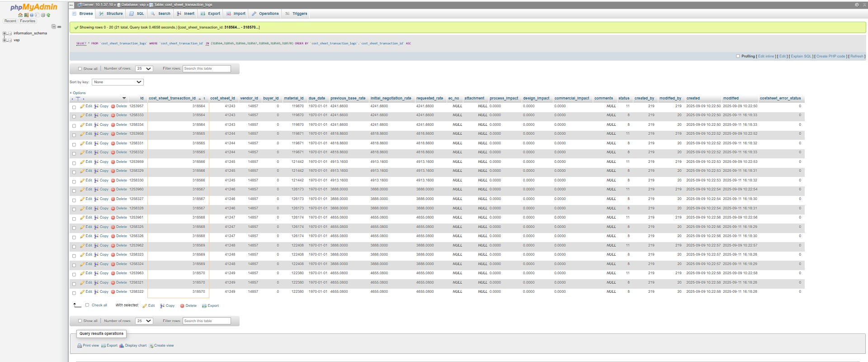
Task: Enable the Profiling checkbox
Action: [x=738, y=57]
